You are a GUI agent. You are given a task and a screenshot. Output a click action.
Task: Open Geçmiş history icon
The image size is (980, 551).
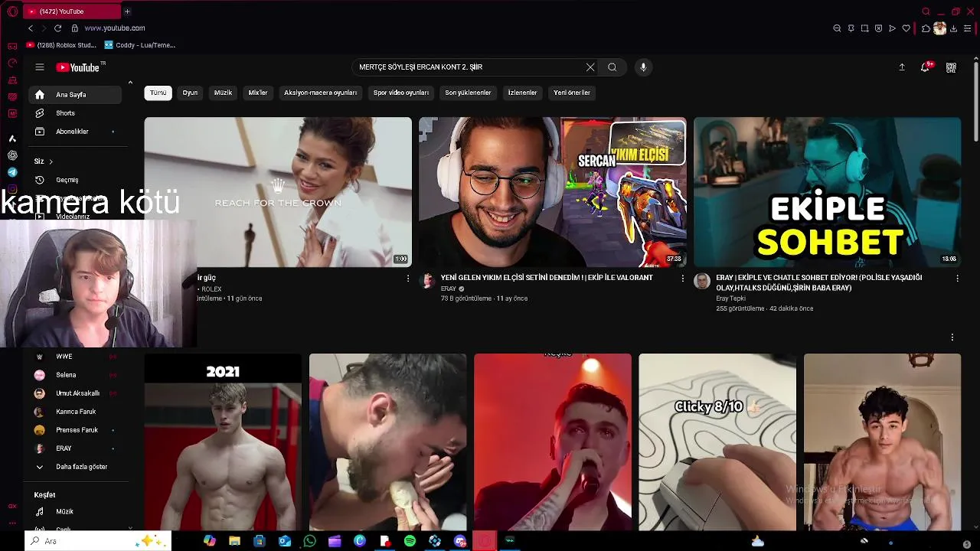pyautogui.click(x=40, y=180)
